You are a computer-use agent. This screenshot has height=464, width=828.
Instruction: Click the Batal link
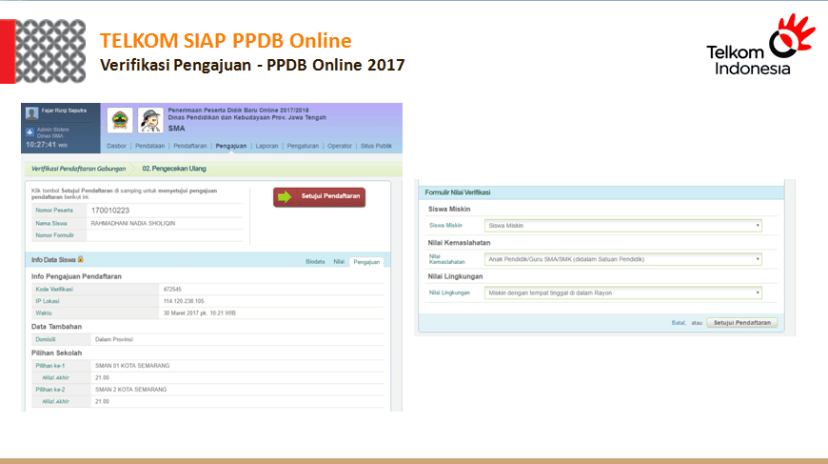pyautogui.click(x=678, y=323)
